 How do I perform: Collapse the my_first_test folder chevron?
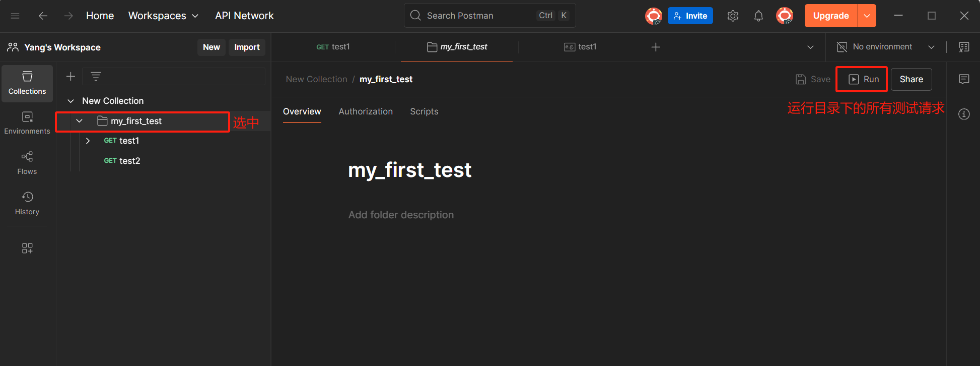point(79,121)
